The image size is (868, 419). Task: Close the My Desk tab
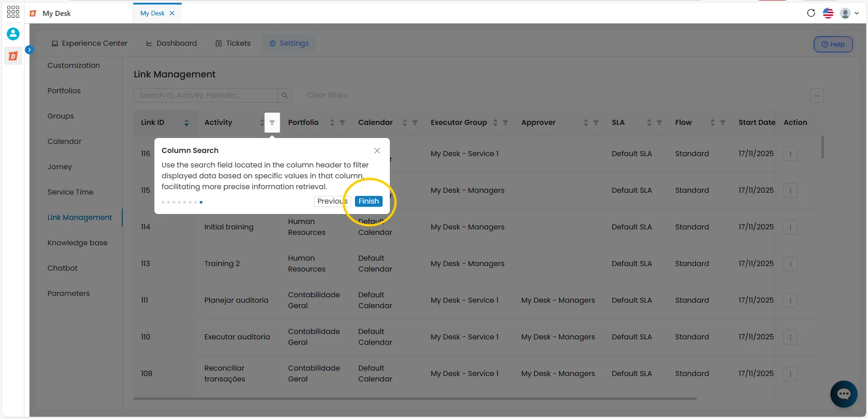pyautogui.click(x=172, y=13)
